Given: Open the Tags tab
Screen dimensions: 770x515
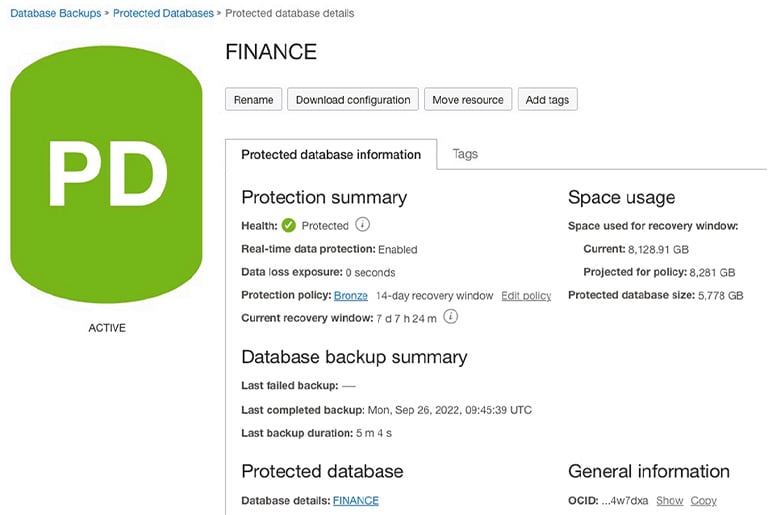Looking at the screenshot, I should coord(465,154).
